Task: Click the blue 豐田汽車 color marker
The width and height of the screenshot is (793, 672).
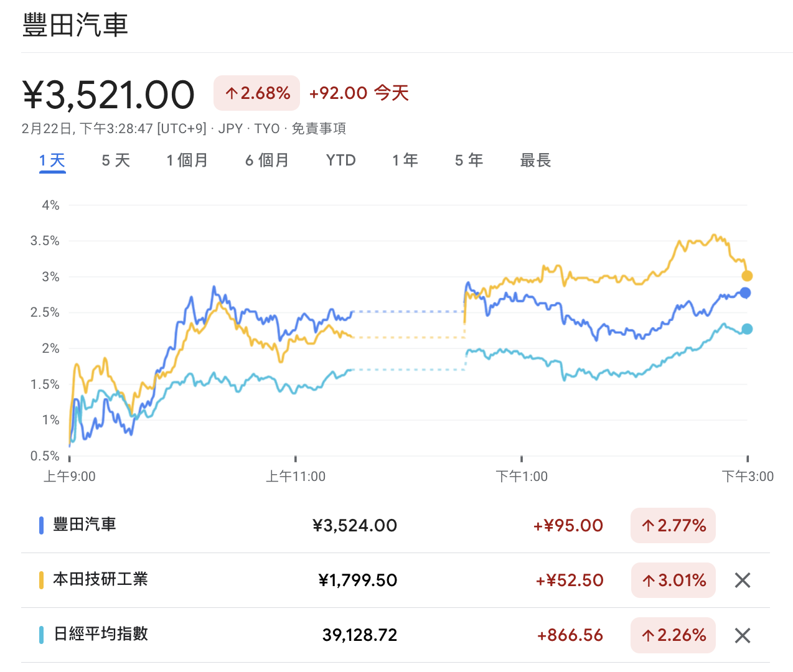Action: (x=41, y=525)
